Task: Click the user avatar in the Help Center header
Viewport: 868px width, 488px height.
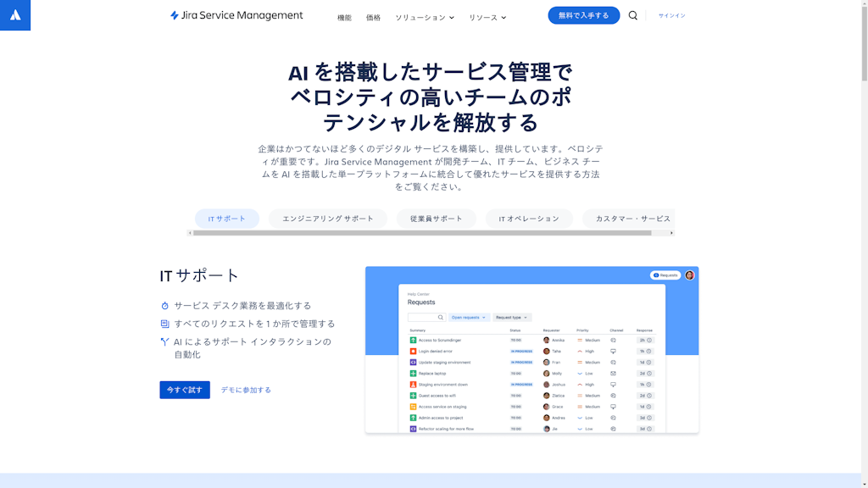Action: [689, 275]
